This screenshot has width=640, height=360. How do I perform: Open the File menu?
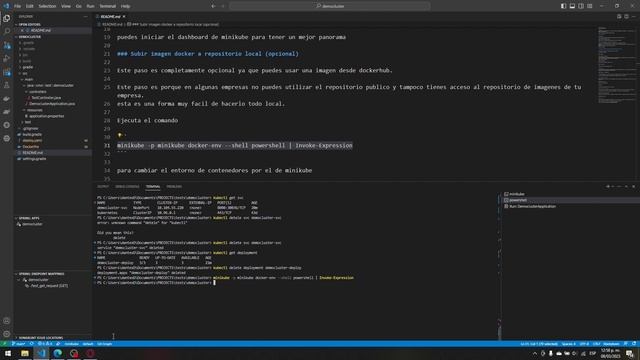[x=17, y=6]
